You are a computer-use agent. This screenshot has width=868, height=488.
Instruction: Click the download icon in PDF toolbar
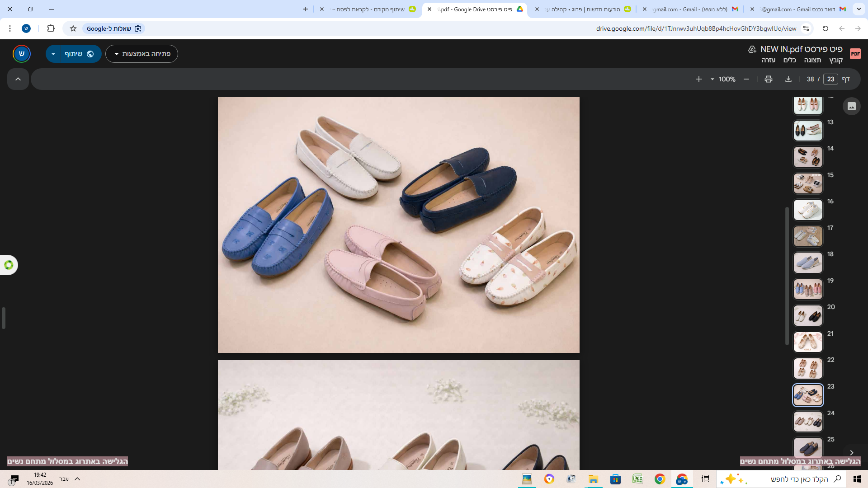(x=788, y=79)
